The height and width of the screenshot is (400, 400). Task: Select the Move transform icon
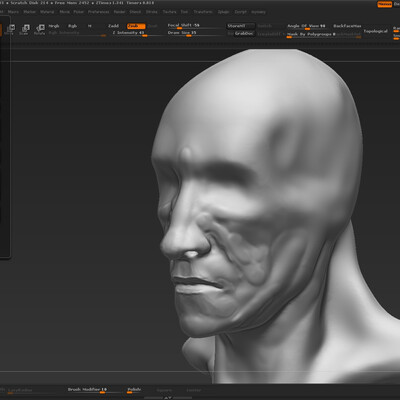[10, 29]
